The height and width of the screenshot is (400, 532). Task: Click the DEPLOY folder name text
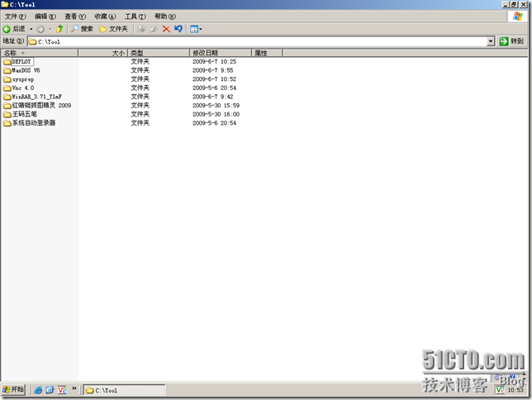(x=21, y=62)
